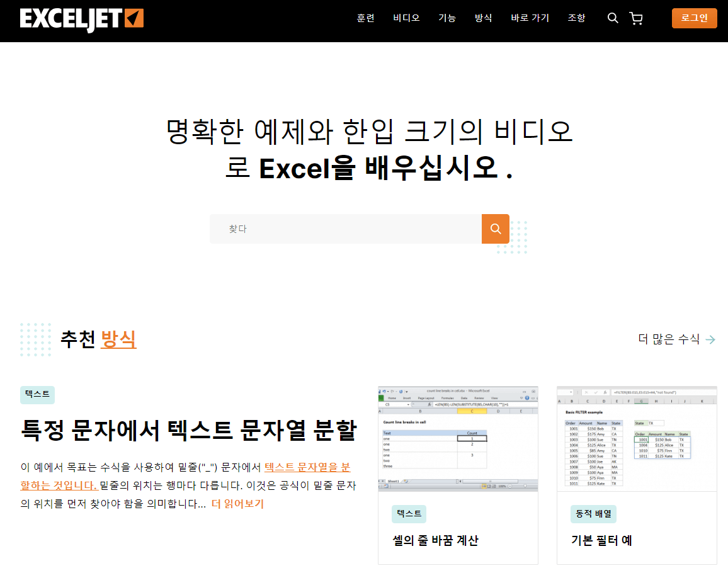This screenshot has height=573, width=728.
Task: Click the orange search button beside the search field
Action: click(495, 229)
